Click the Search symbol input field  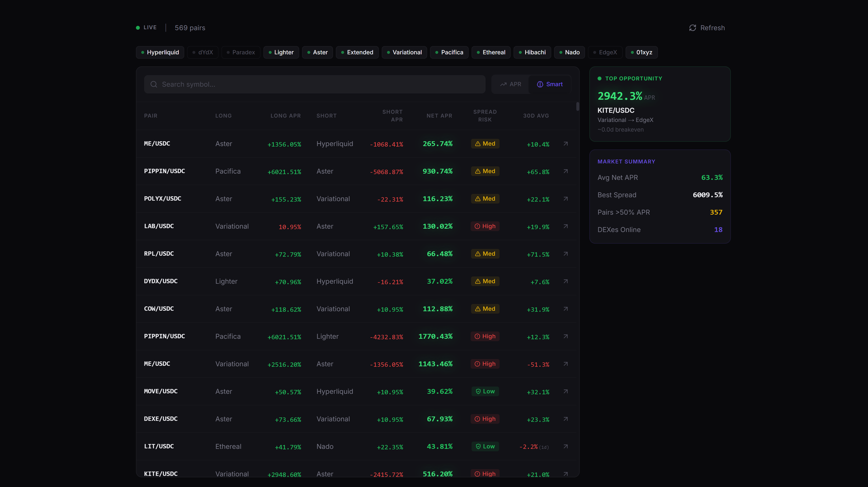(x=317, y=84)
